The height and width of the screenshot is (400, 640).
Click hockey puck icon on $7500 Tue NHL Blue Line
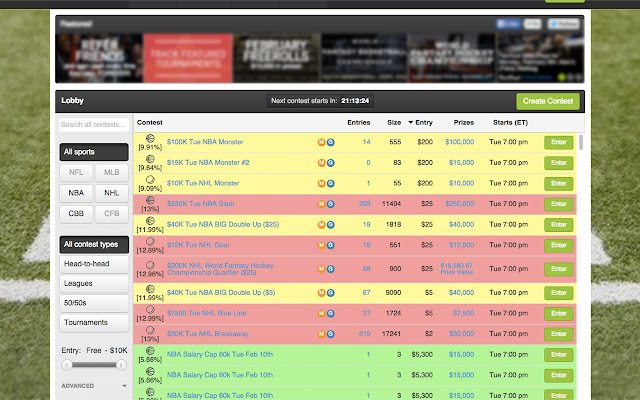pyautogui.click(x=150, y=309)
